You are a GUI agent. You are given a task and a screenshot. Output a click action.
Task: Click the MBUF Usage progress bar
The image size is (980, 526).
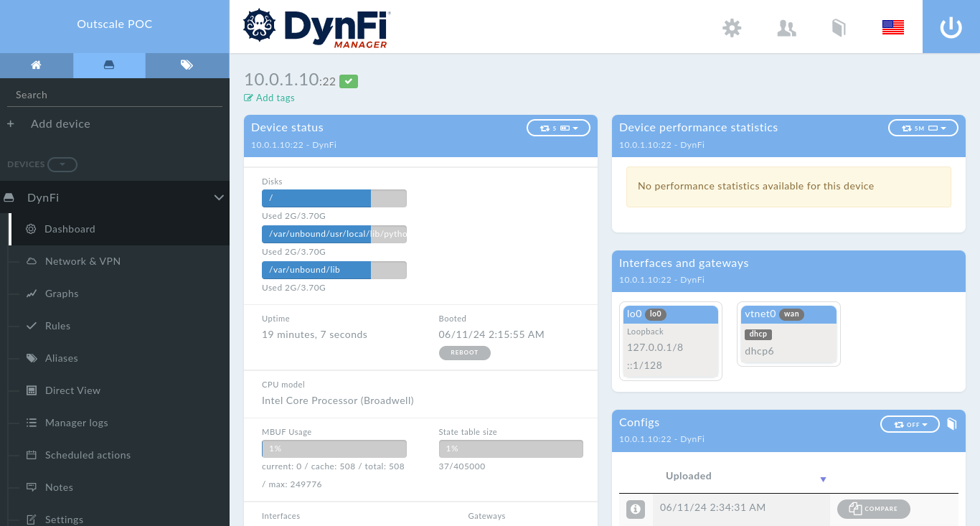(x=334, y=448)
